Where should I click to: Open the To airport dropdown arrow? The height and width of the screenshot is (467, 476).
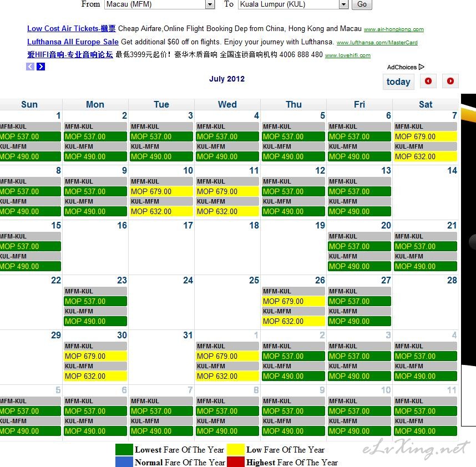click(343, 4)
